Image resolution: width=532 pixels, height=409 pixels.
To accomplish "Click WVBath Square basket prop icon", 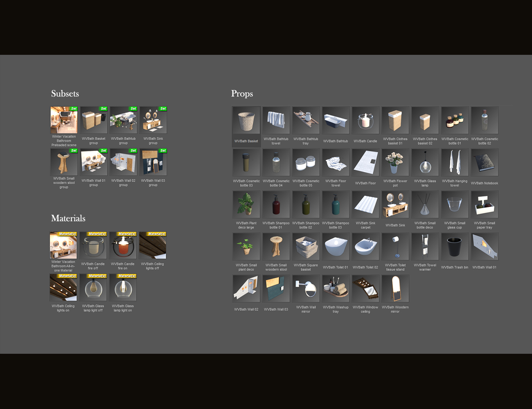I will (x=306, y=247).
